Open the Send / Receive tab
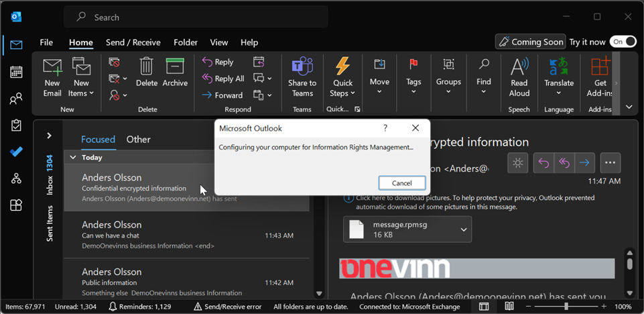This screenshot has width=644, height=314. [x=133, y=42]
